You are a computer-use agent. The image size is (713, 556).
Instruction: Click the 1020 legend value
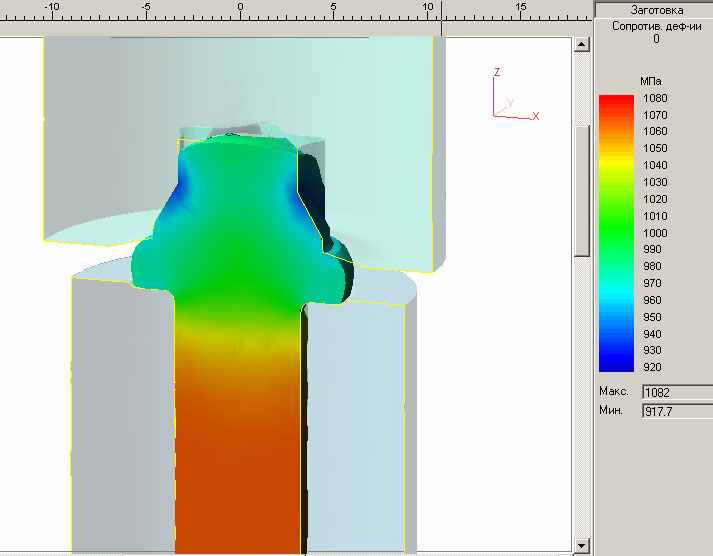(655, 199)
